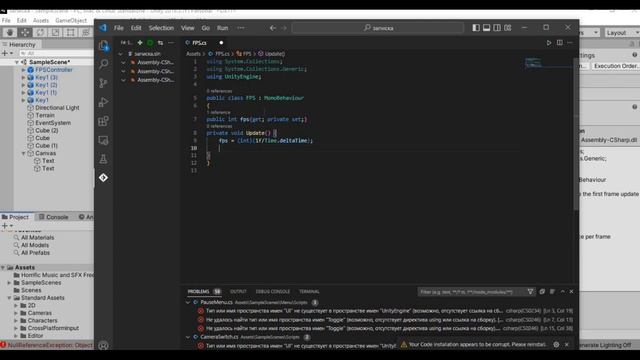Open the Search view in activity bar
640x360 pixels.
[104, 64]
